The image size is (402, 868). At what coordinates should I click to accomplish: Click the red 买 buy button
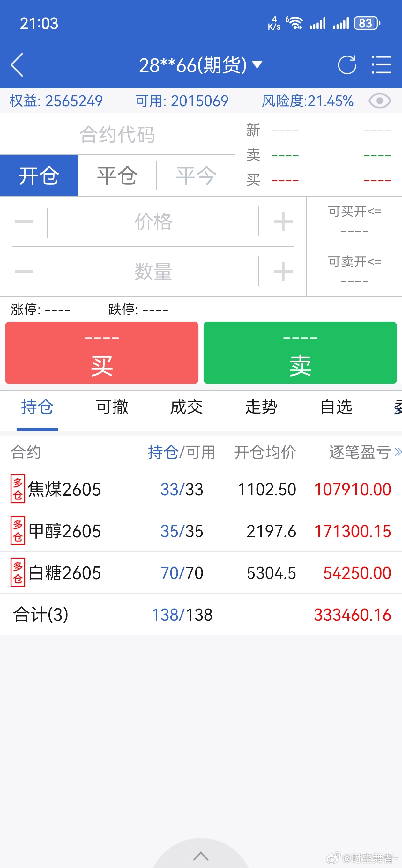(x=102, y=353)
